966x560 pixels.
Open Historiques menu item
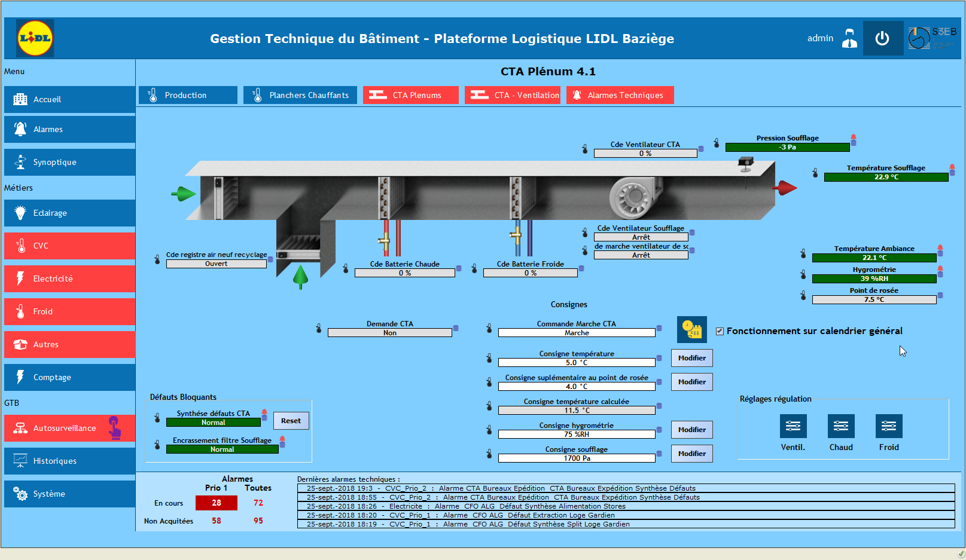(x=69, y=461)
